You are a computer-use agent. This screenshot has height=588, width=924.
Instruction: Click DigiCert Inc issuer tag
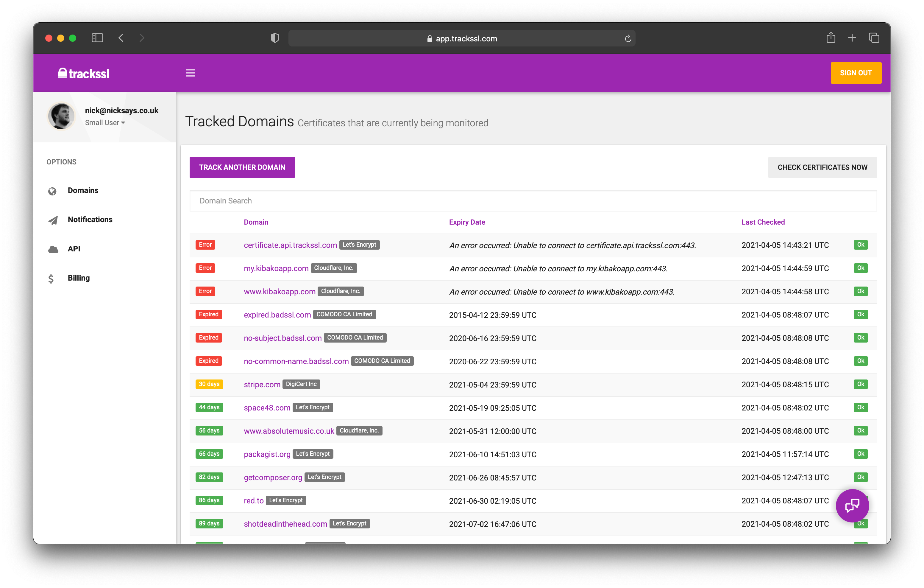(x=301, y=384)
